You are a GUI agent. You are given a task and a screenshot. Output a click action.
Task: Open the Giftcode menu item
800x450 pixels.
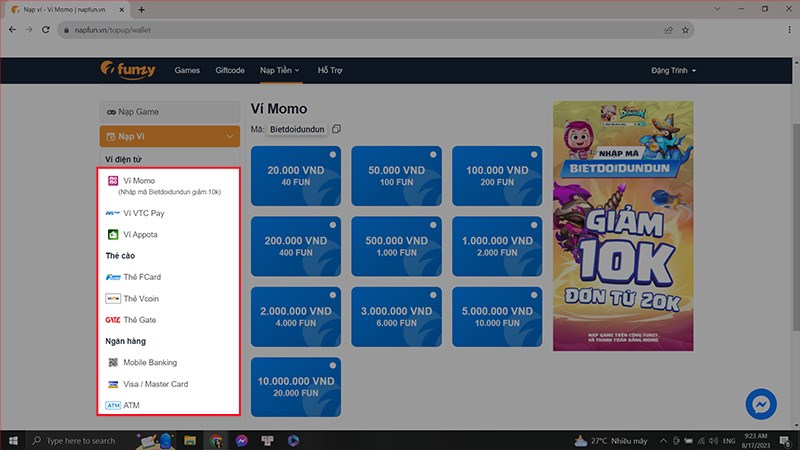pos(230,70)
